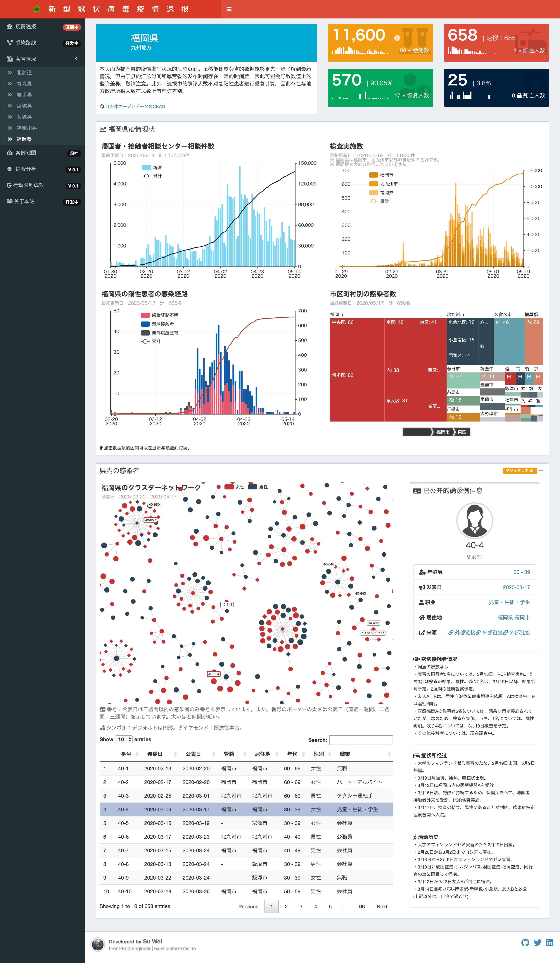The width and height of the screenshot is (560, 963).
Task: Open LinkedIn icon in footer
Action: 549,942
